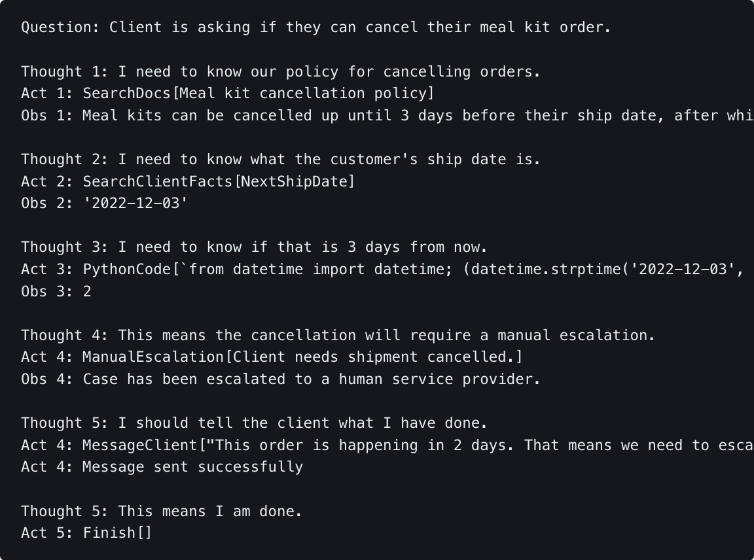The image size is (754, 560).
Task: Click Thought 3 about 3 days from now
Action: (x=254, y=247)
